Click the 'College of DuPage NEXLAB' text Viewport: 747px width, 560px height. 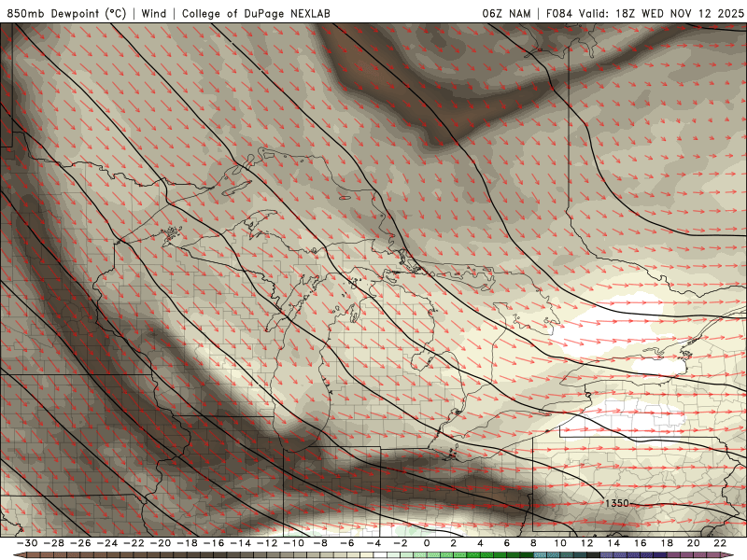[256, 13]
